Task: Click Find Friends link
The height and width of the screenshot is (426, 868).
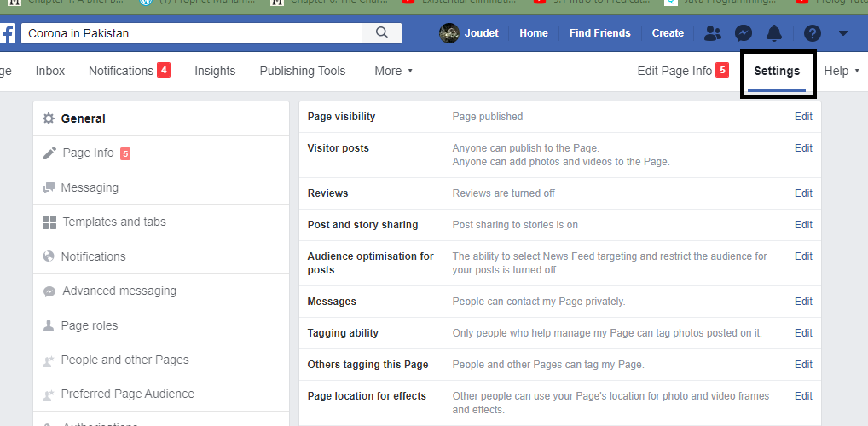Action: tap(600, 33)
